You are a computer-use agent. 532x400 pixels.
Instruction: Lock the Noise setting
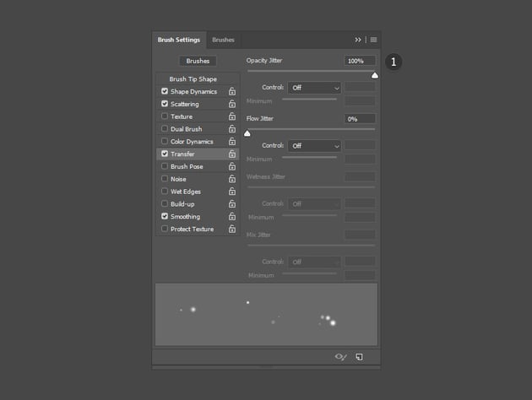[x=232, y=179]
